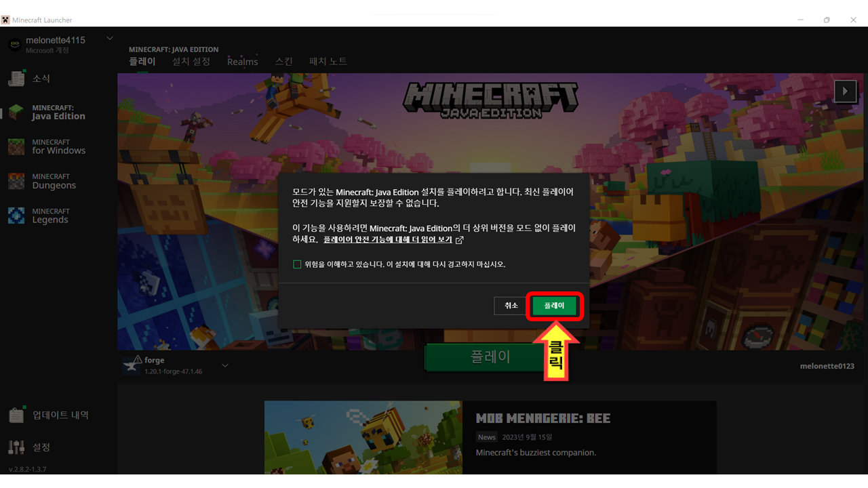Viewport: 868px width, 488px height.
Task: Switch to the 스킨 tab
Action: (283, 62)
